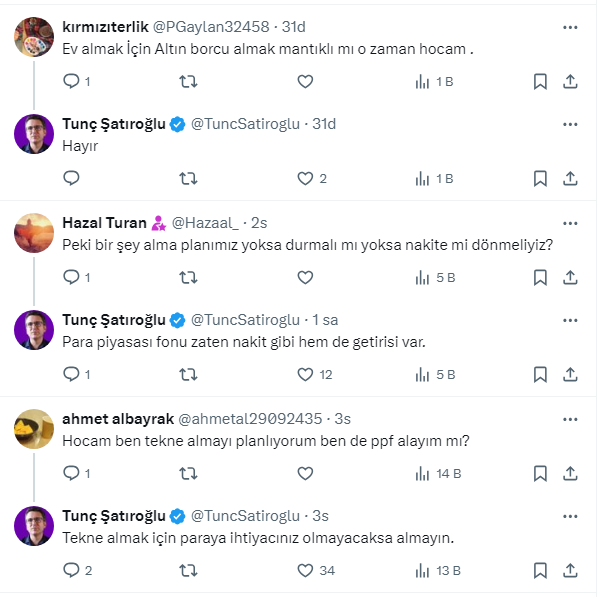
Task: Like the tweet with 34 likes
Action: [306, 571]
